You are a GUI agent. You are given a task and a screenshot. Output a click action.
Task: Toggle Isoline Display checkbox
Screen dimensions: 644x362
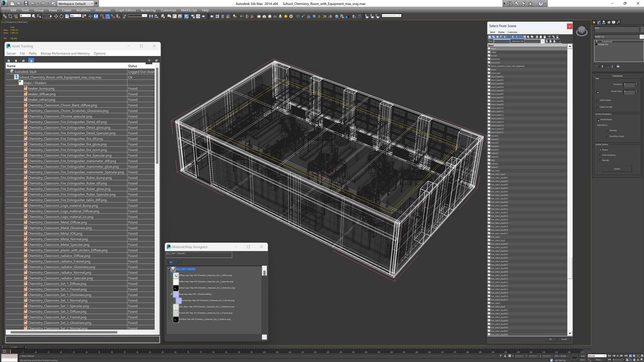pyautogui.click(x=598, y=101)
